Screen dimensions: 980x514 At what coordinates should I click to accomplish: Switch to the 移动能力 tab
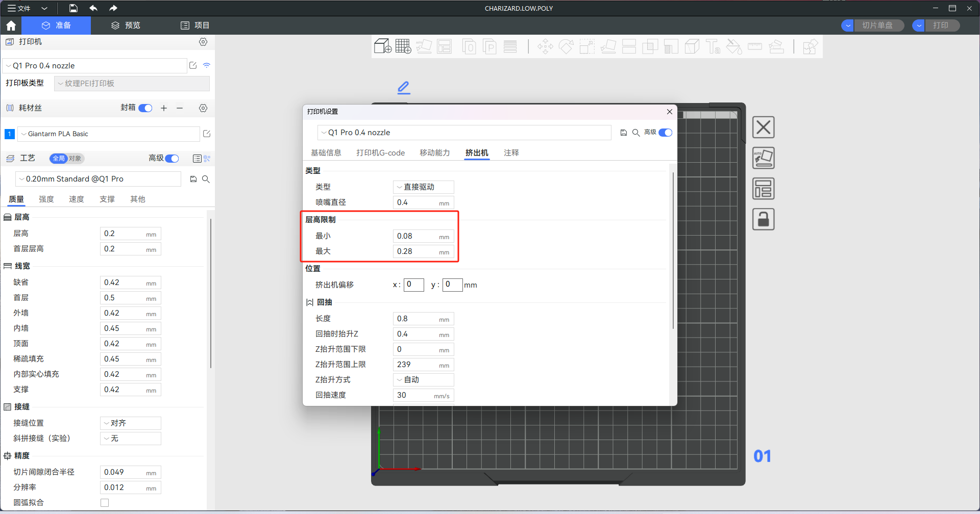click(434, 153)
